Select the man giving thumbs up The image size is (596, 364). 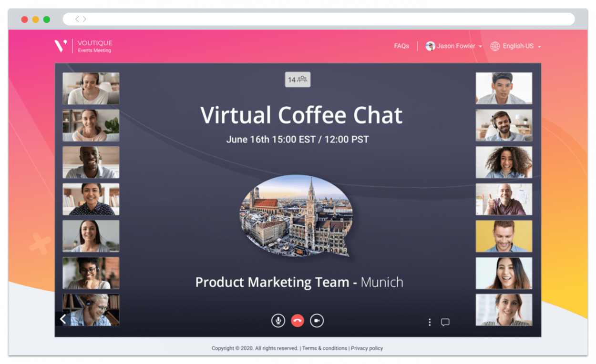pos(504,199)
